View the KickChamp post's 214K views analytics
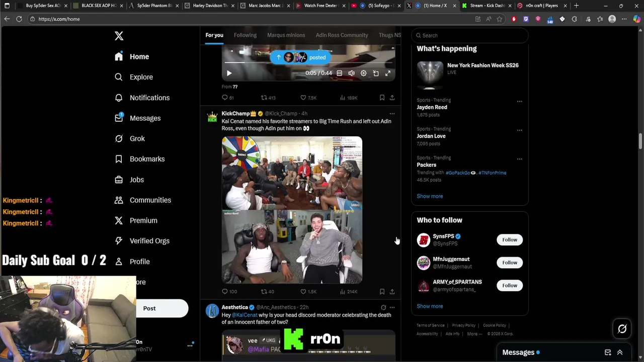Viewport: 644px width, 362px height. pyautogui.click(x=348, y=292)
